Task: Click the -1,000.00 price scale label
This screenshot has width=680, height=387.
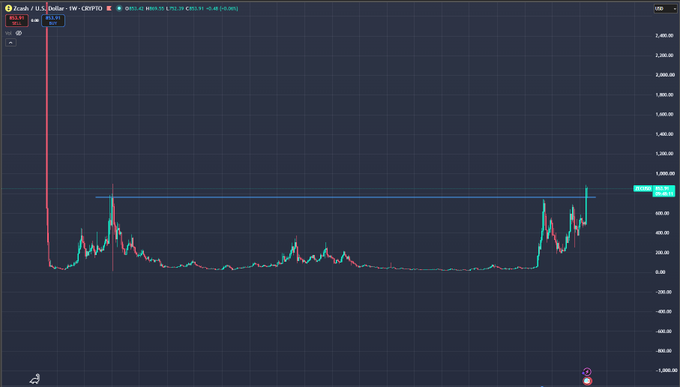Action: pyautogui.click(x=666, y=370)
